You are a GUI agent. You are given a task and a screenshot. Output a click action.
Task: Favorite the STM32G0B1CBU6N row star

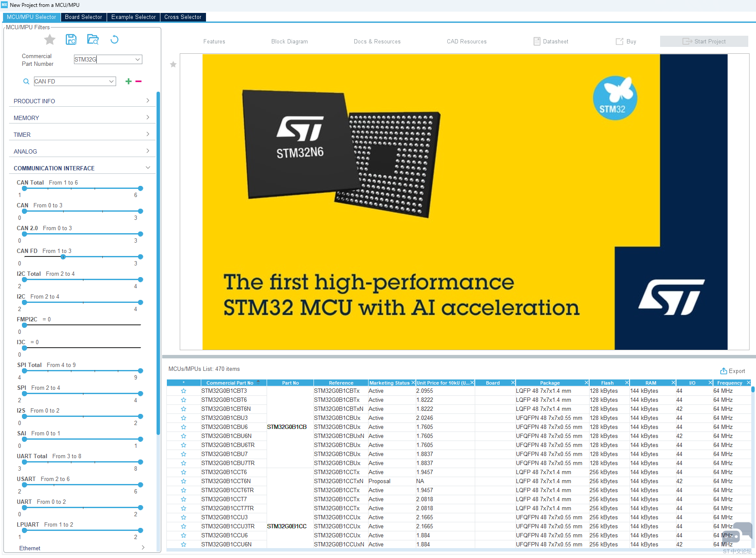[184, 436]
